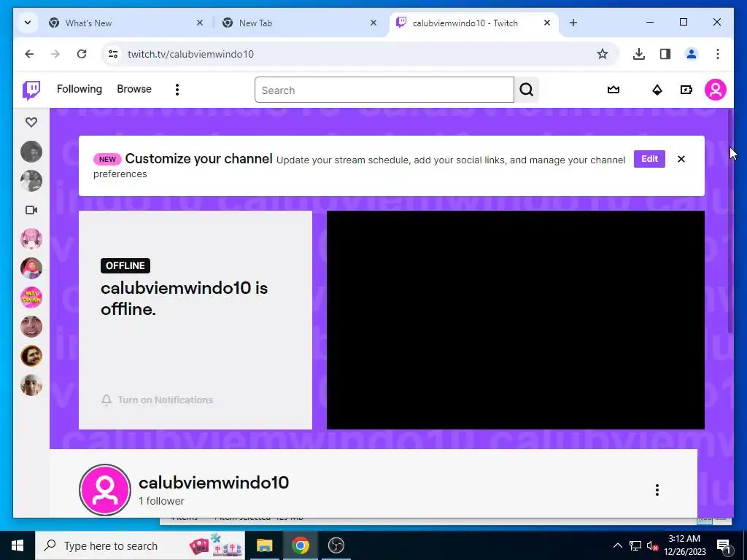The width and height of the screenshot is (747, 560).
Task: Close the What's New tab
Action: point(200,23)
